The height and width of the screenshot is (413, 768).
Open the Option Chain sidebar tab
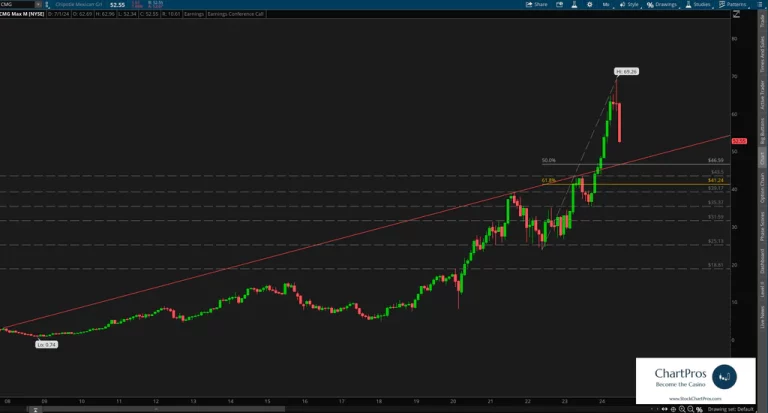tap(761, 193)
